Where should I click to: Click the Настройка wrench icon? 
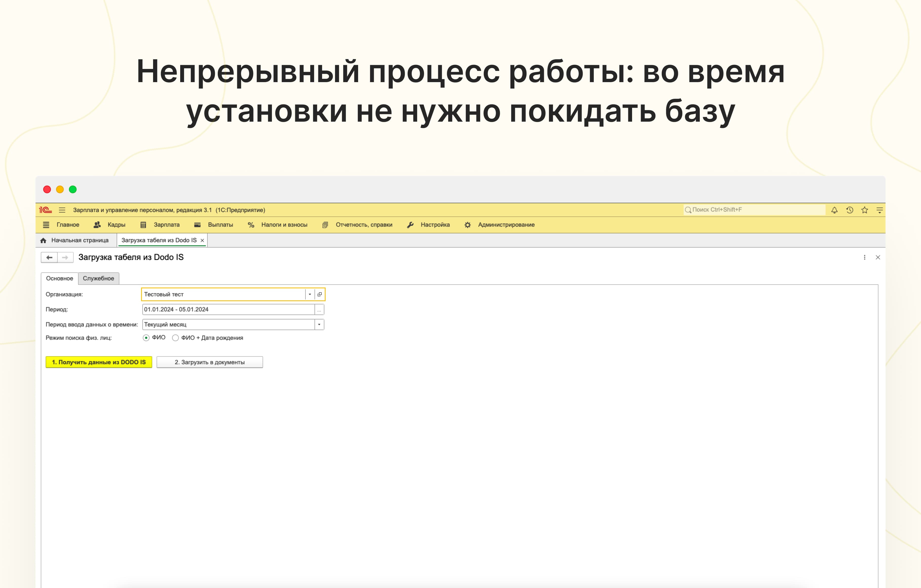point(410,225)
